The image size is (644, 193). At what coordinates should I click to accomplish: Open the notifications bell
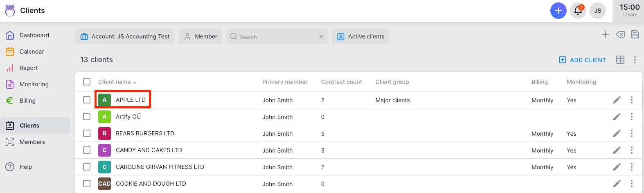coord(578,11)
